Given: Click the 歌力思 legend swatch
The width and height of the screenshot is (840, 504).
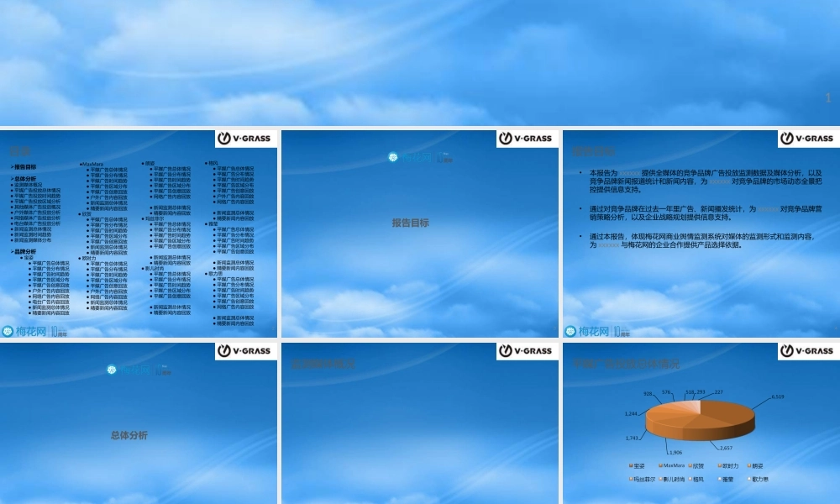Looking at the screenshot, I should tap(749, 479).
